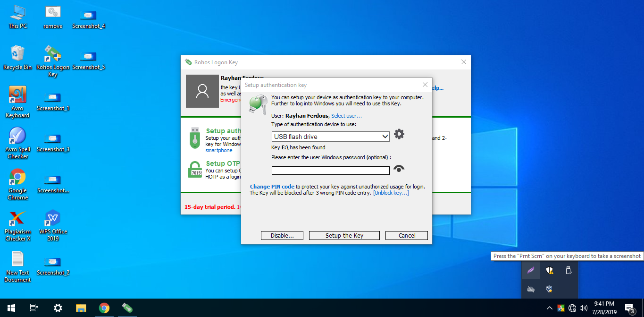The image size is (644, 317).
Task: Select the New Text Document icon
Action: pos(17,266)
